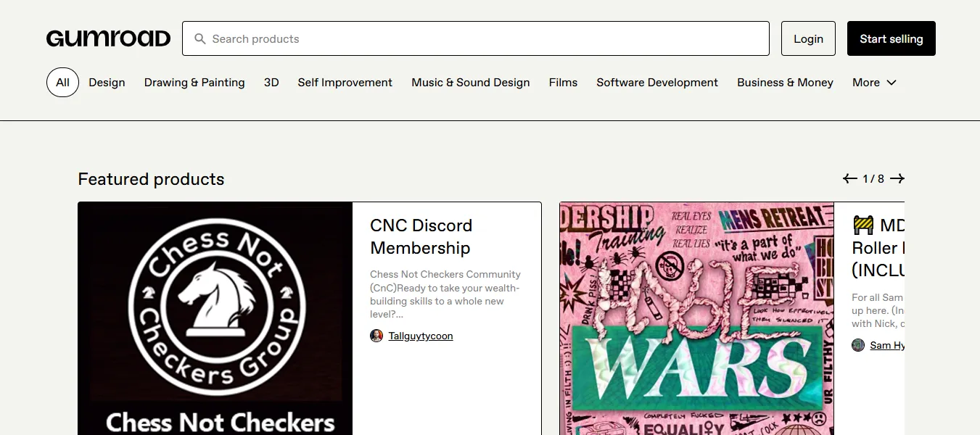
Task: Open the Chess Not Checkers thumbnail
Action: [x=215, y=318]
